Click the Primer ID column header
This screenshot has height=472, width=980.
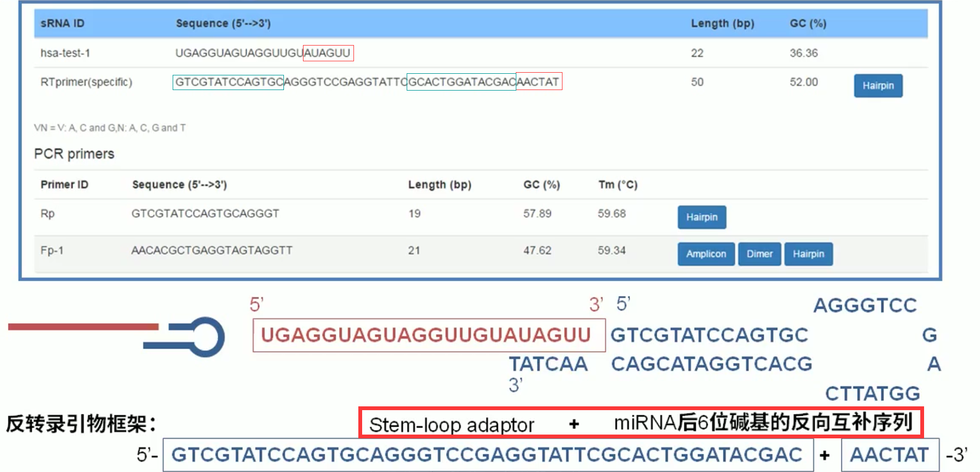64,184
